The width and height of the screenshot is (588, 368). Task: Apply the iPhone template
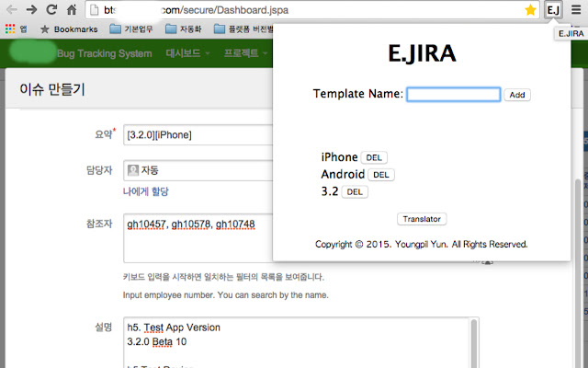[x=339, y=157]
